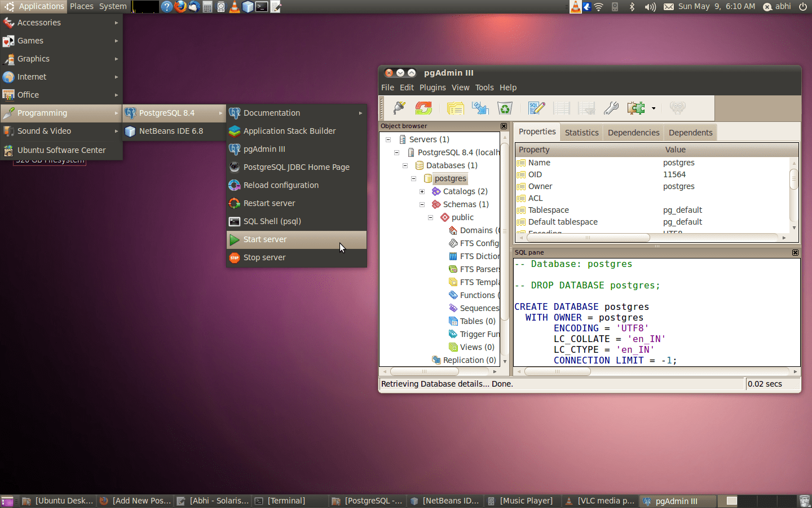This screenshot has height=508, width=812.
Task: Click the Add server connection plug icon
Action: (399, 108)
